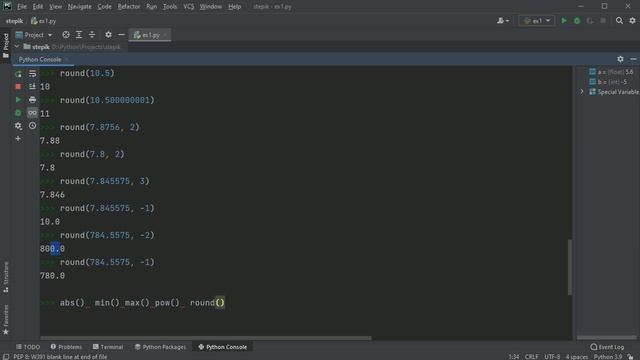Select the Python Console tab header
Image resolution: width=640 pixels, height=360 pixels.
[x=40, y=60]
